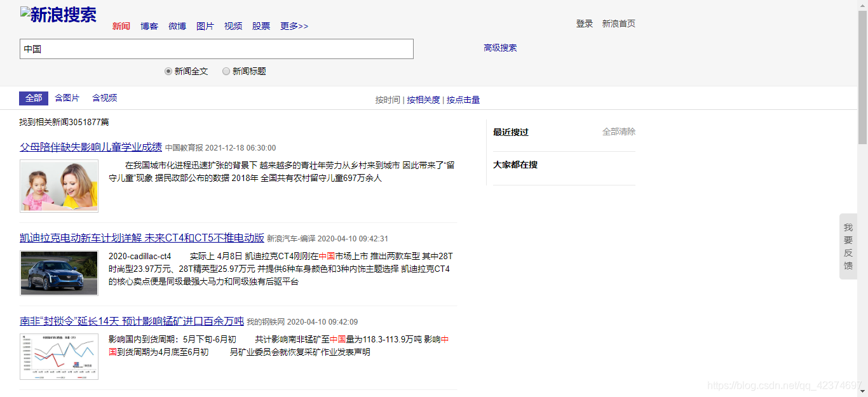Click the result count 找到相关新闻3051877篇
The image size is (868, 397).
coord(64,122)
